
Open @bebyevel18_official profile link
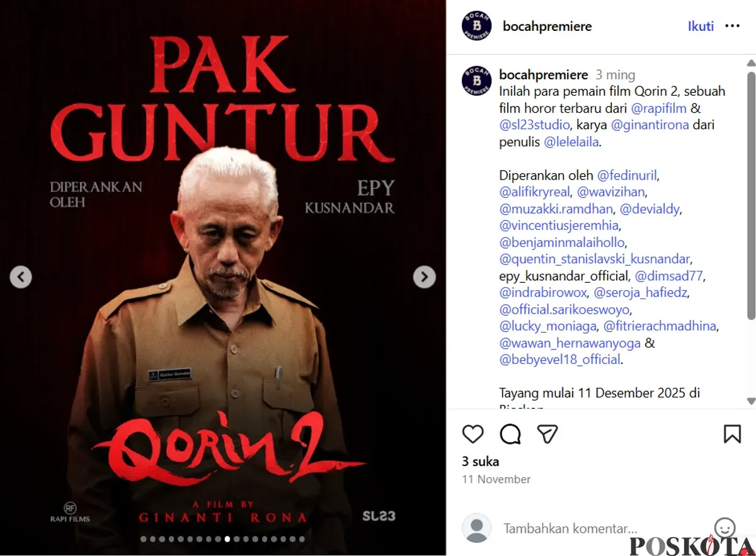pyautogui.click(x=560, y=360)
